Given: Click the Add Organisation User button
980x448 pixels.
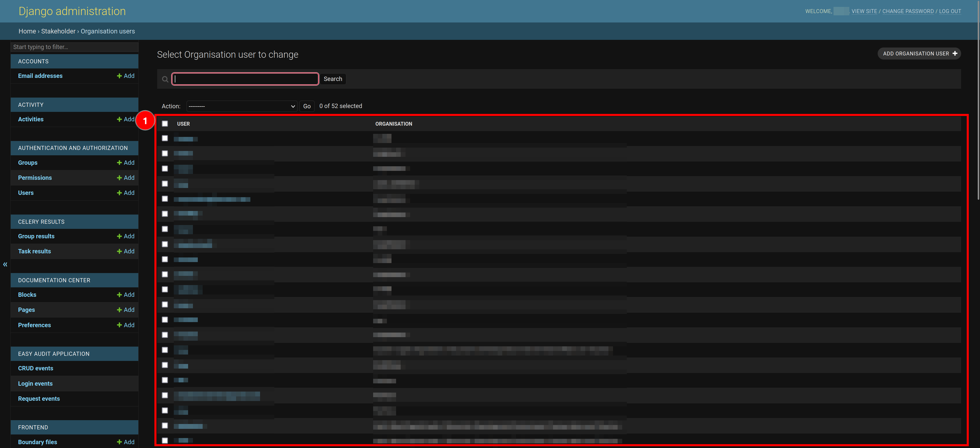Looking at the screenshot, I should [919, 54].
